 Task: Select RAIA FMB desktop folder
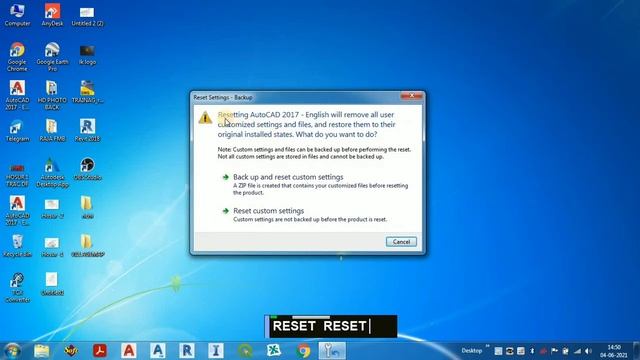coord(52,131)
